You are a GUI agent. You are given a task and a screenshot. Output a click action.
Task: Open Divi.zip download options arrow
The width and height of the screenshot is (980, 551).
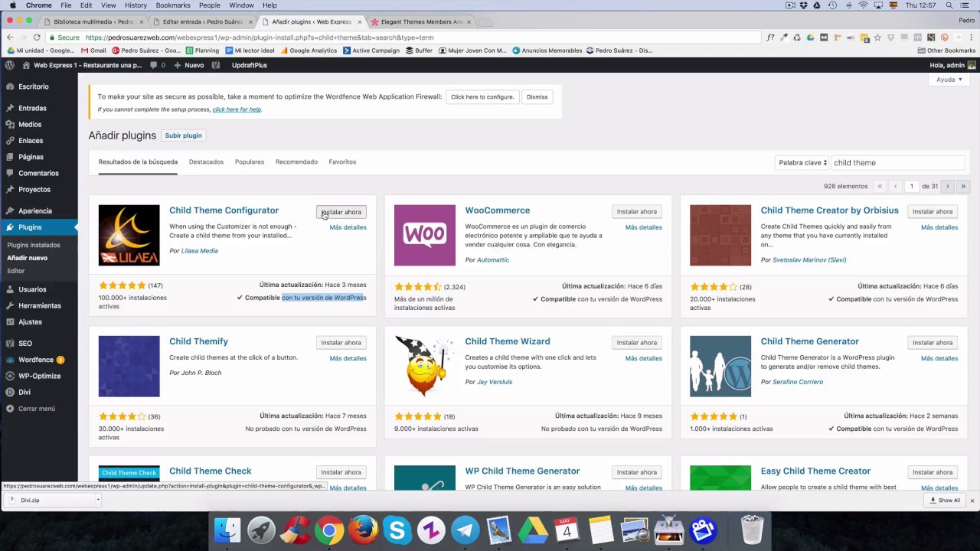click(98, 500)
